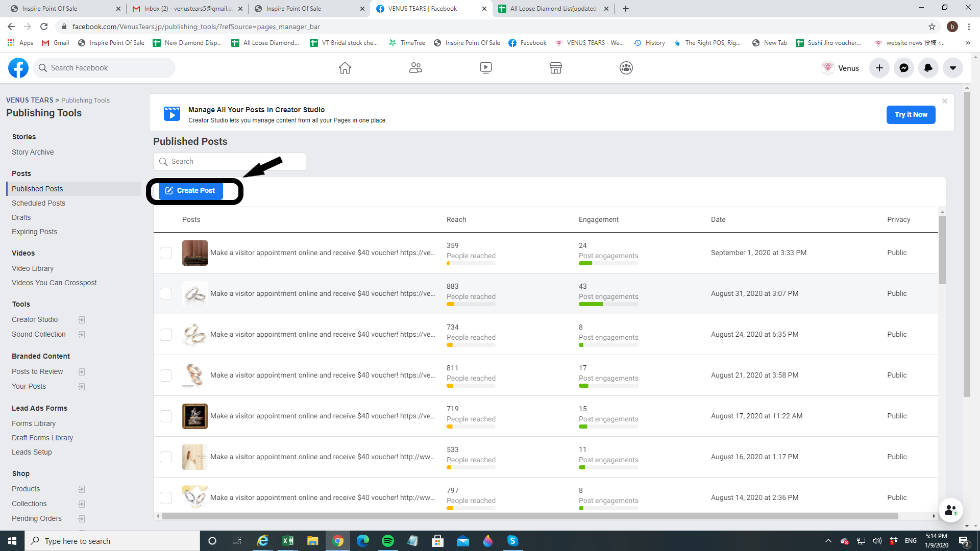The image size is (980, 551).
Task: Switch to the Inspire Point Of Sale browser tab
Action: coord(50,9)
